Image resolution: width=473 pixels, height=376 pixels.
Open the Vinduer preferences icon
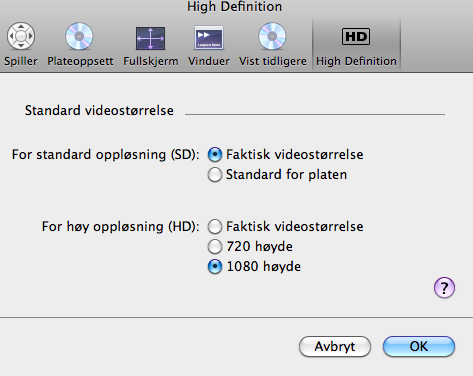(x=209, y=37)
